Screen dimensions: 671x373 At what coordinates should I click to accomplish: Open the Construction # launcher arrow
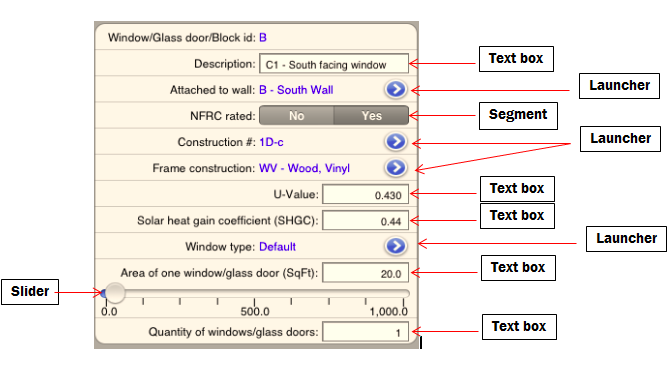395,142
